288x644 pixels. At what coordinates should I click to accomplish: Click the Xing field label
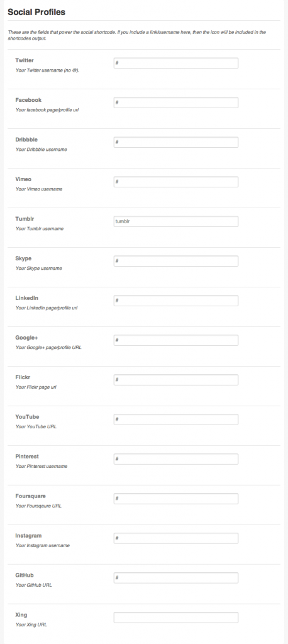(x=21, y=615)
